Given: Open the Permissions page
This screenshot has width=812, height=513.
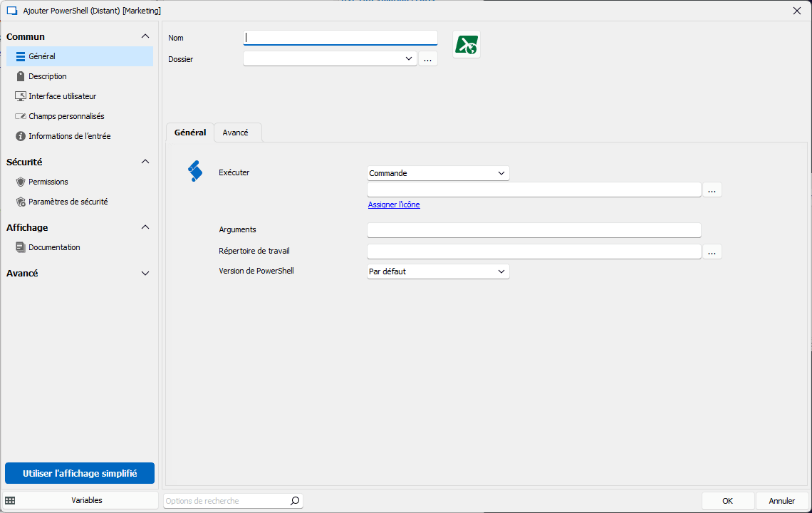Looking at the screenshot, I should click(48, 182).
